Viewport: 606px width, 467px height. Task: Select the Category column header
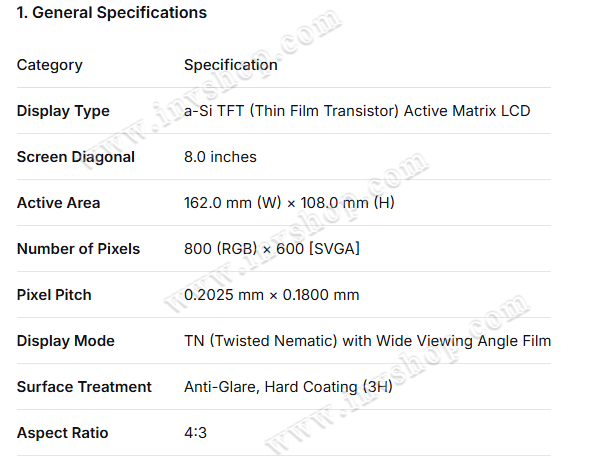click(50, 65)
